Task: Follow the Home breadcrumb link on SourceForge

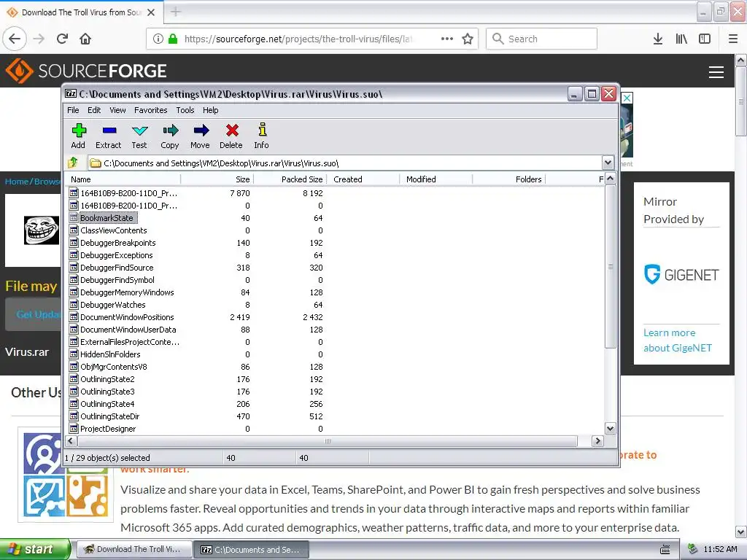Action: tap(16, 182)
